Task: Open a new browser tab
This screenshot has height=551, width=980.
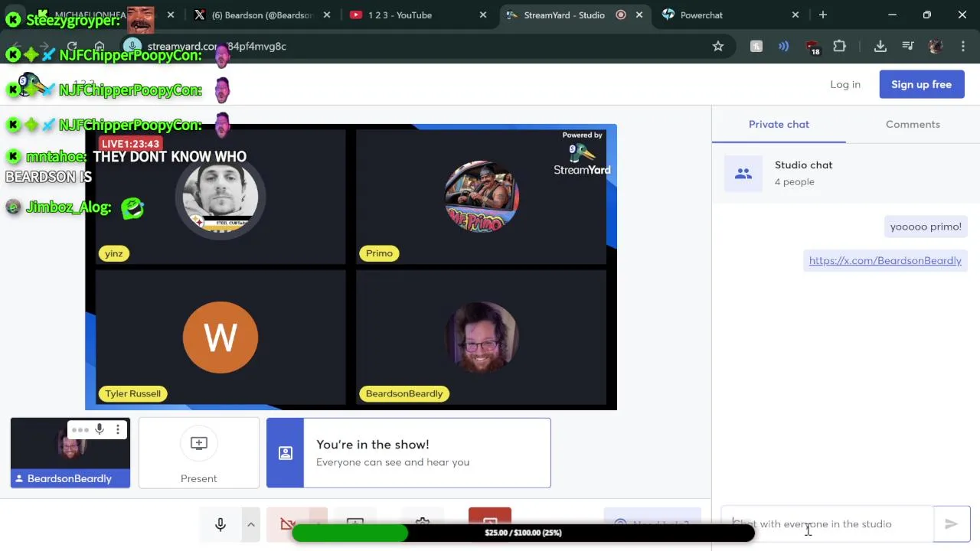Action: pos(823,15)
